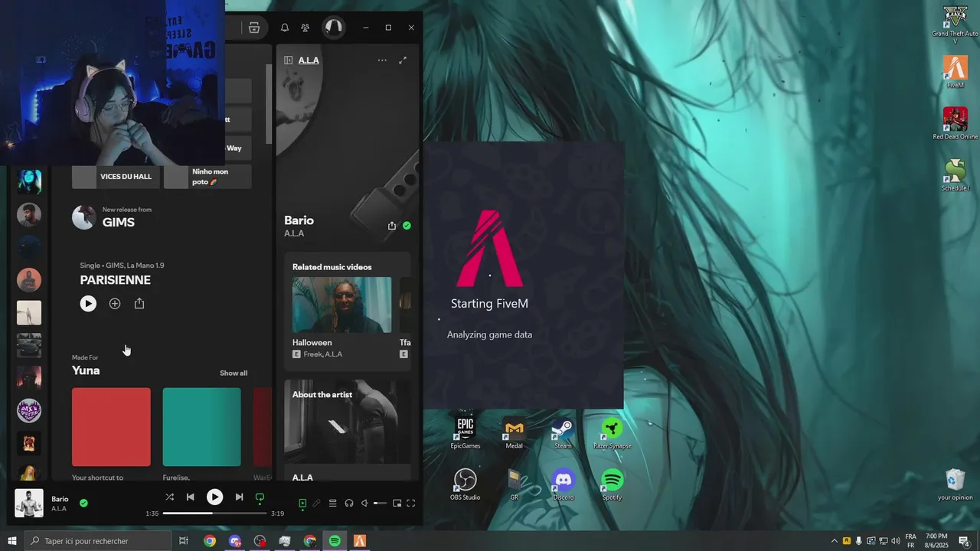Launch the Medal desktop shortcut
Image resolution: width=980 pixels, height=551 pixels.
(514, 432)
